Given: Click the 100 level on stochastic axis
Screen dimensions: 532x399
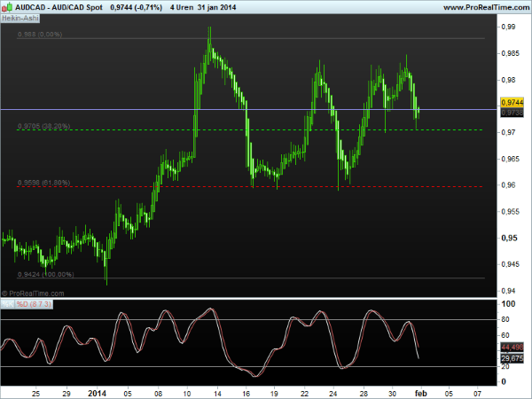Looking at the screenshot, I should [508, 304].
